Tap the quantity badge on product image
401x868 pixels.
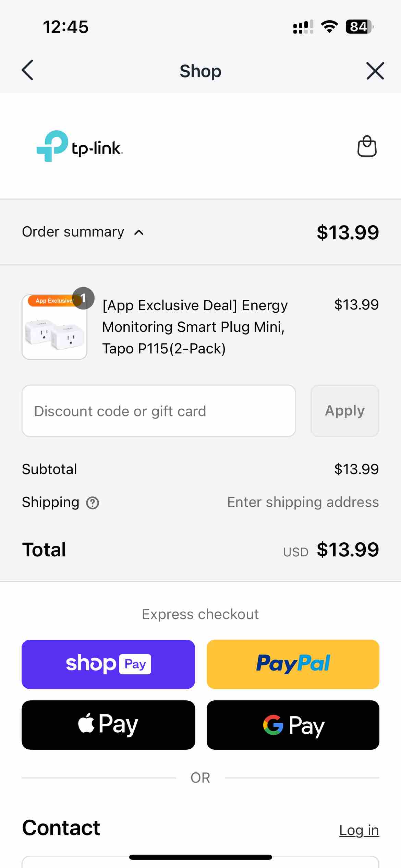[x=83, y=298]
